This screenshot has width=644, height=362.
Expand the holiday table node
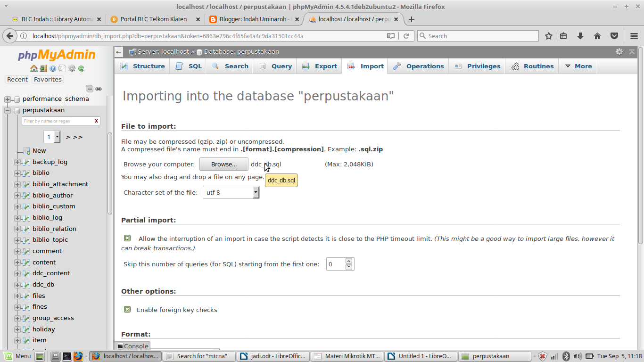point(17,329)
